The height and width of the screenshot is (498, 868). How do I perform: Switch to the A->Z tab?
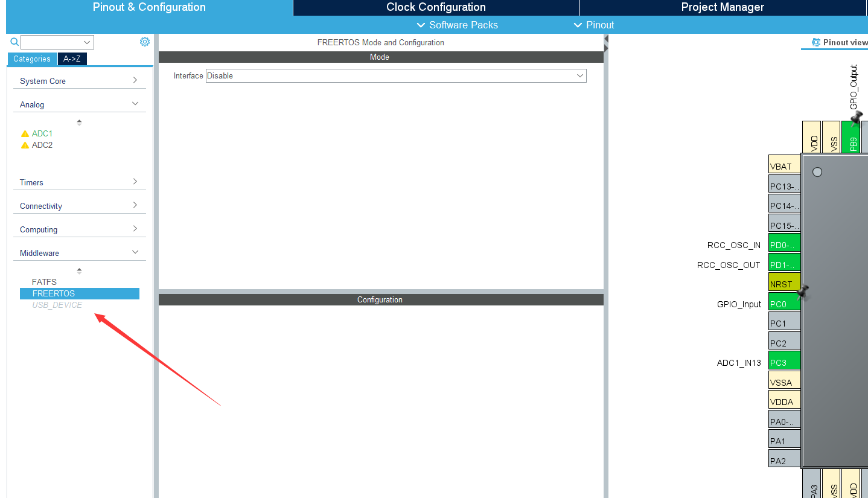(72, 59)
